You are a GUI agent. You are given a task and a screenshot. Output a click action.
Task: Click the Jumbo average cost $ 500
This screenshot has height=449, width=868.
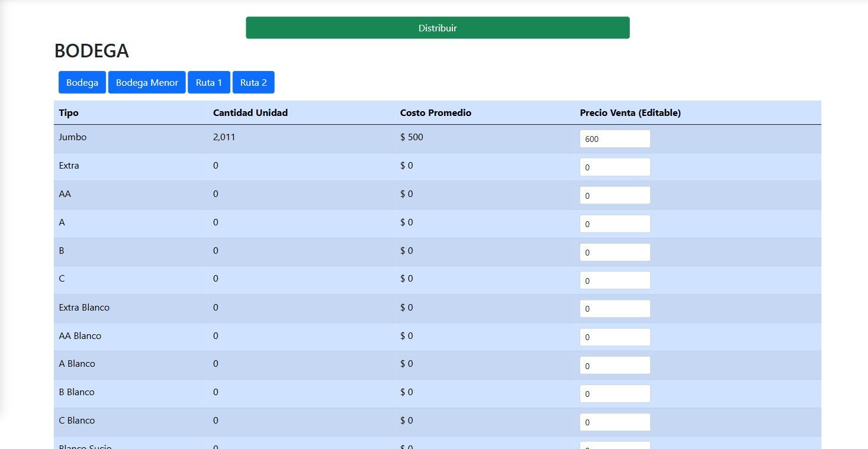pos(412,137)
